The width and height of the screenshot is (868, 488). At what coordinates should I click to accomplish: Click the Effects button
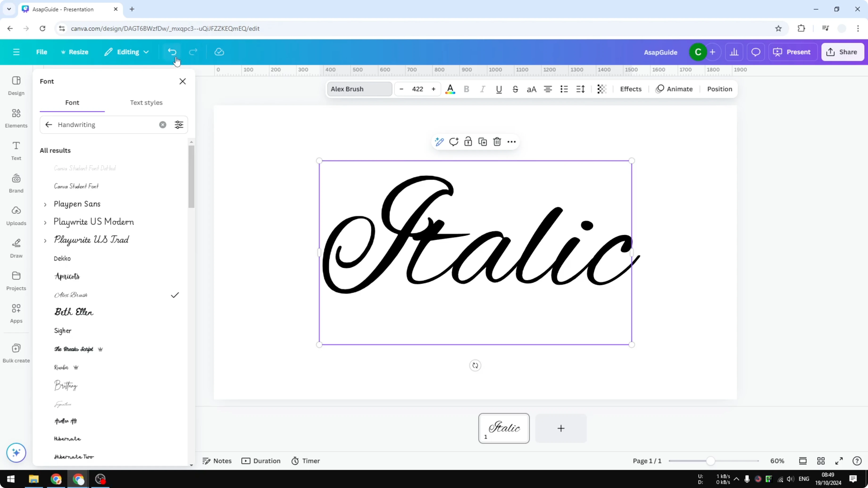click(631, 89)
